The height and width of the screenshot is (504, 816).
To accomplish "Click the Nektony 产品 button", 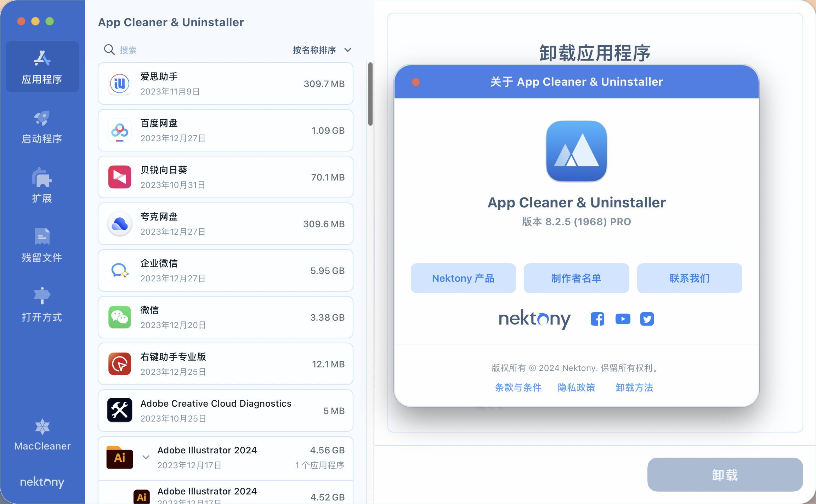I will tap(463, 278).
